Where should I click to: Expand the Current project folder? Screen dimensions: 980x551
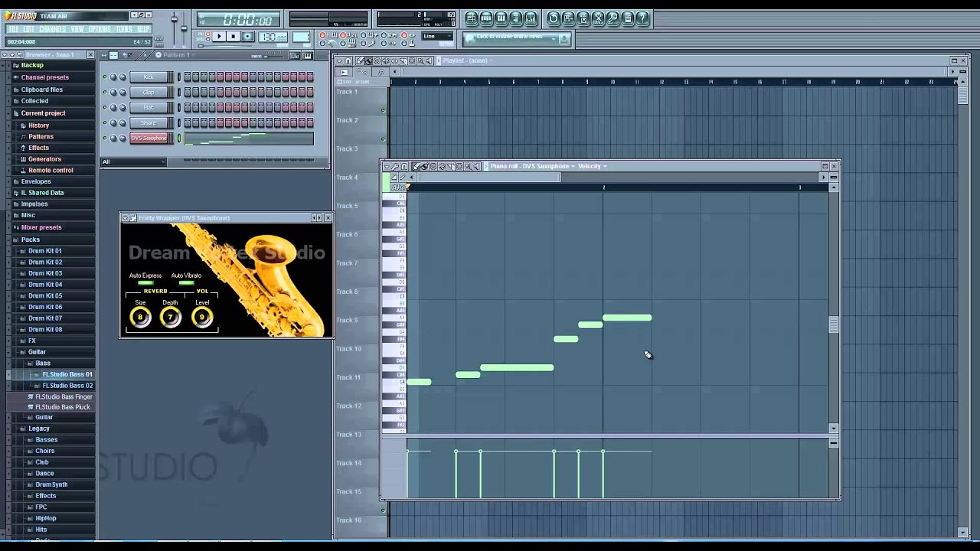pos(43,113)
